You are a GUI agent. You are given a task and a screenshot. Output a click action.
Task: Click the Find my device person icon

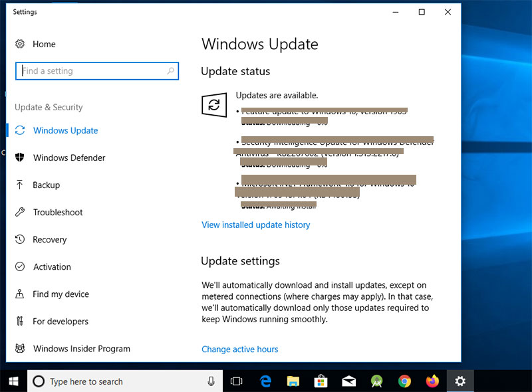20,294
